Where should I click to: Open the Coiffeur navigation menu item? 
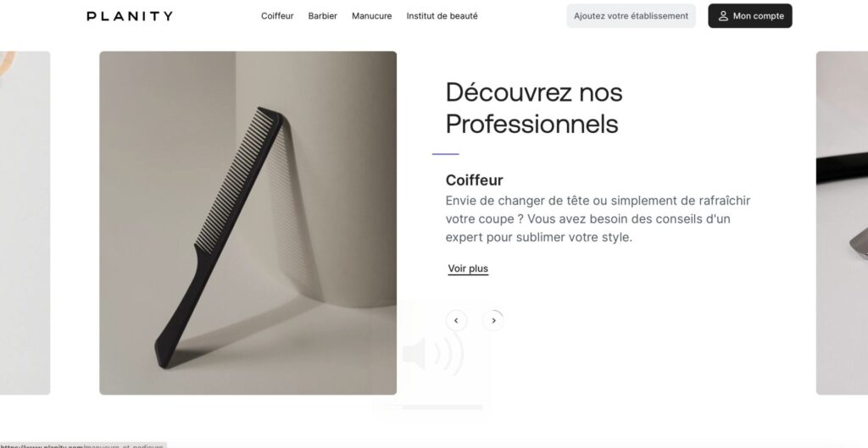pos(277,16)
